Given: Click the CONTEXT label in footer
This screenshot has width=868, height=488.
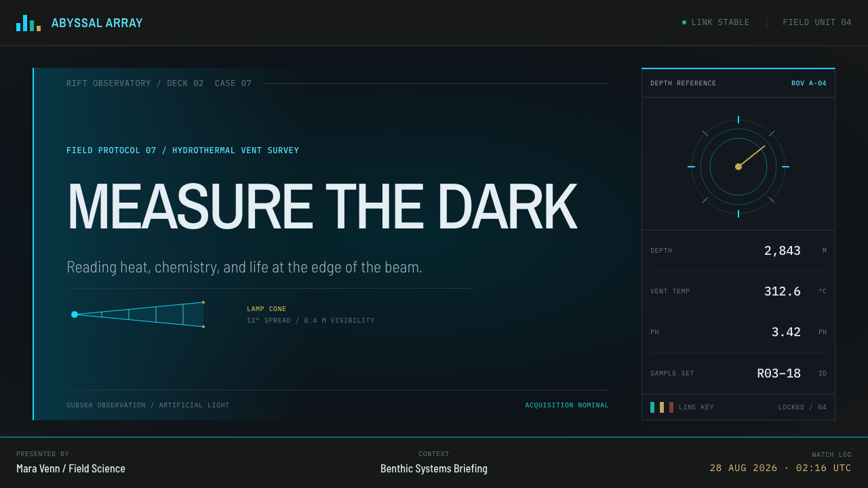Looking at the screenshot, I should point(434,454).
